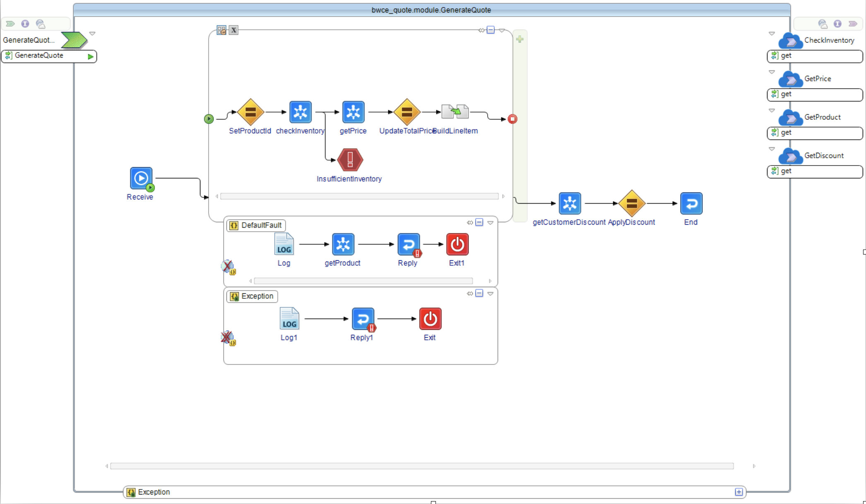Select the nested Exception handler tab
This screenshot has height=504, width=866.
[252, 296]
